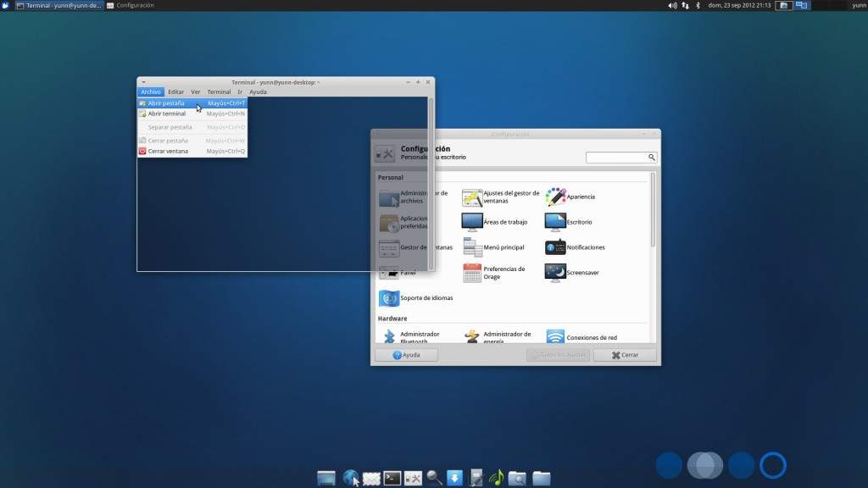Screen dimensions: 868x488
Task: Click the Configuración window vertical scrollbar
Action: (653, 210)
